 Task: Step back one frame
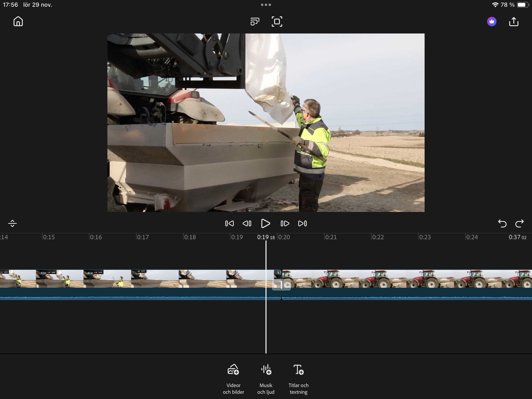(x=247, y=223)
